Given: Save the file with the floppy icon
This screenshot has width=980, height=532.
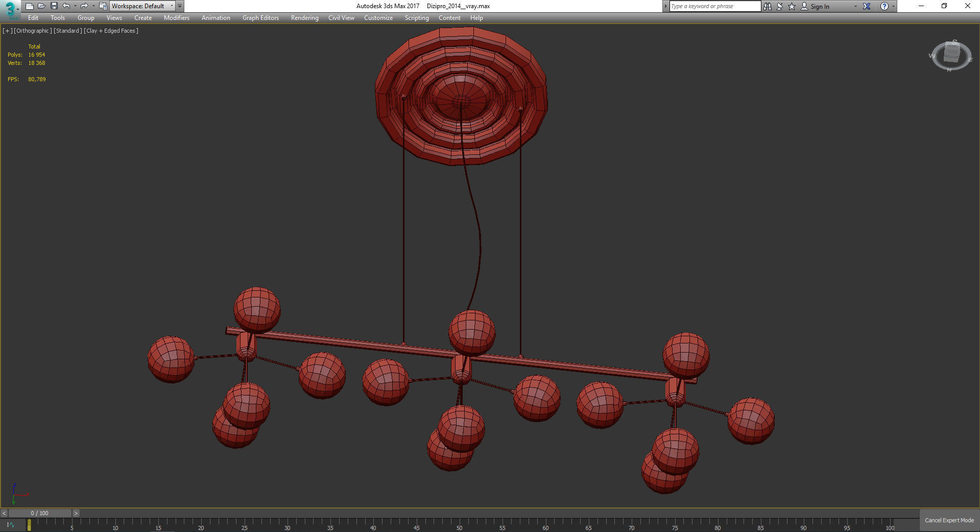Looking at the screenshot, I should [54, 6].
